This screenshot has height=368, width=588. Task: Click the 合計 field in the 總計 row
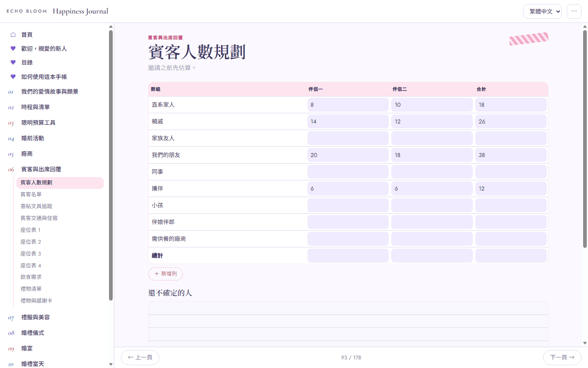[x=511, y=256]
